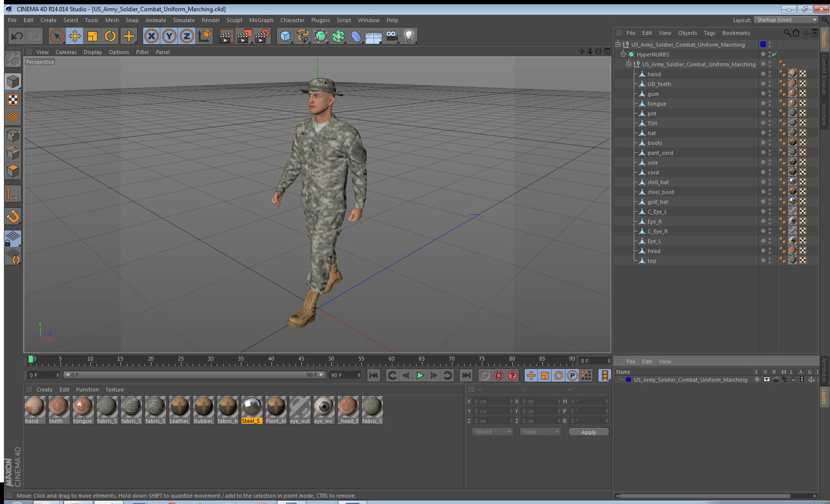The image size is (830, 504).
Task: Add a Cube primitive object
Action: tap(285, 36)
